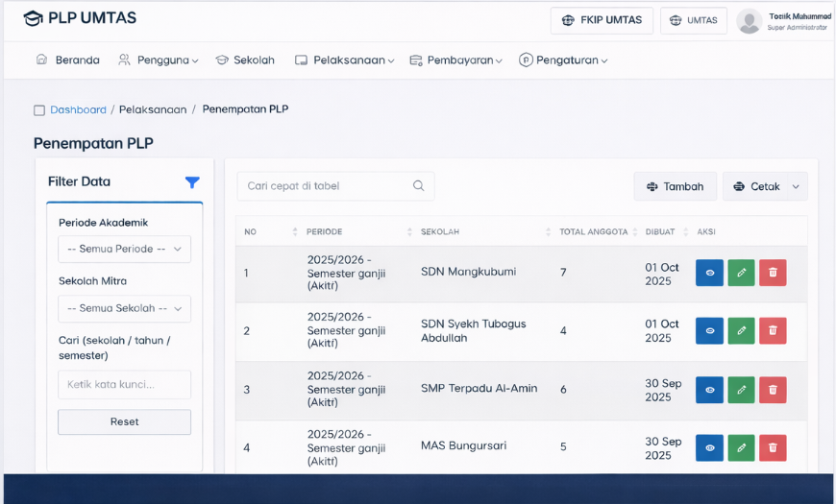Click the PLP UMTAS graduation cap logo
The width and height of the screenshot is (836, 504).
click(x=33, y=18)
